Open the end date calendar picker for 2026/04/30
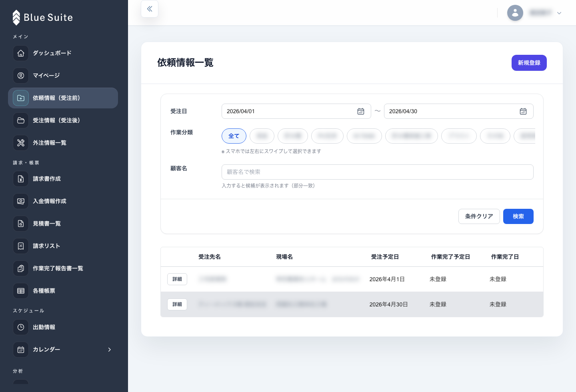Screen dimensions: 576x392 point(523,111)
